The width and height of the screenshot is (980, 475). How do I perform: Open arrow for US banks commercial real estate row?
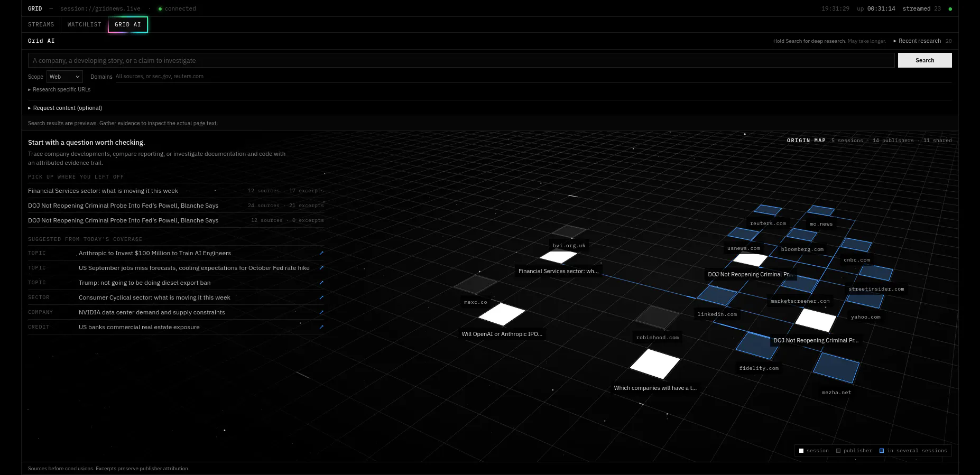pos(321,327)
